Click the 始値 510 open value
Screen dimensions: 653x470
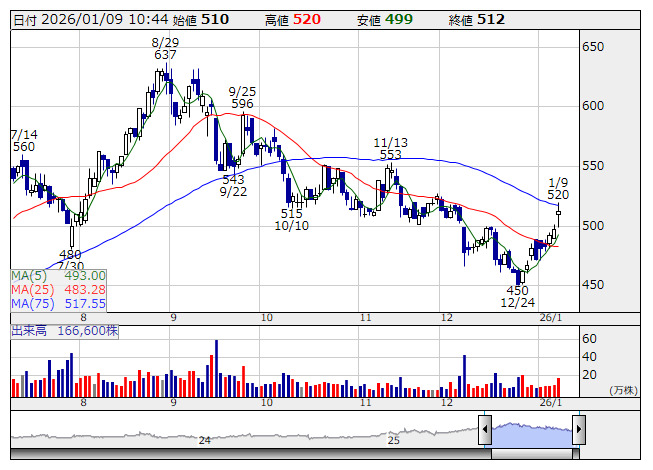(x=201, y=20)
